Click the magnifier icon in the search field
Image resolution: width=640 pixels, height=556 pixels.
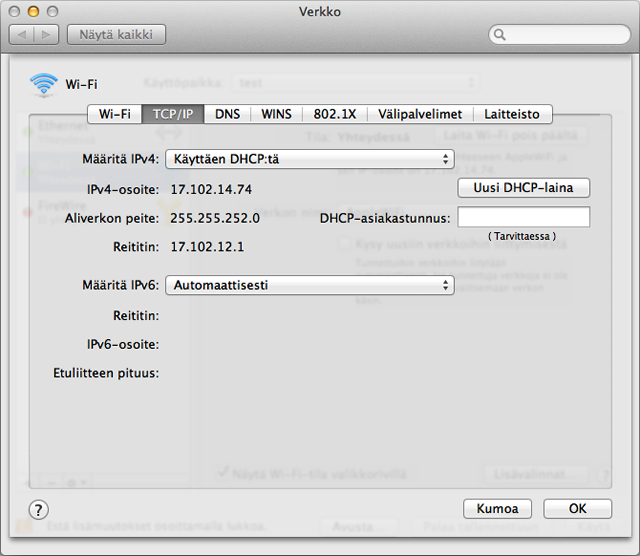[x=500, y=35]
